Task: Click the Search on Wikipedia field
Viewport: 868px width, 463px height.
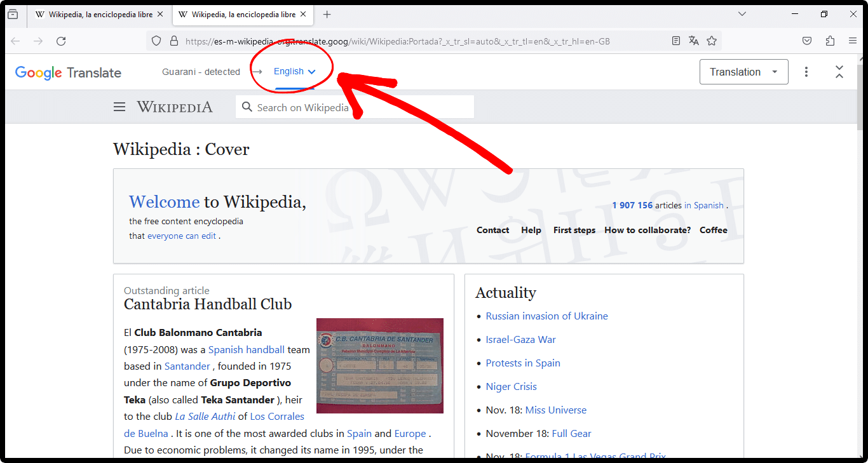Action: pos(356,107)
